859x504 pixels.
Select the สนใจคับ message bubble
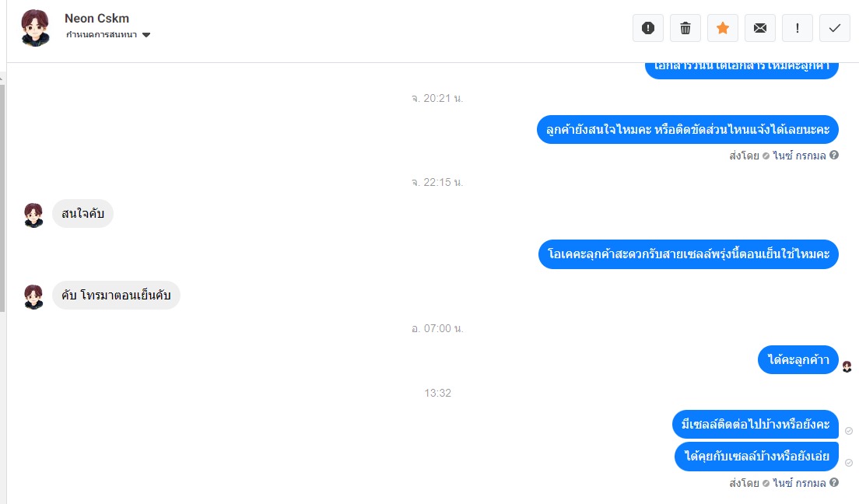(82, 214)
